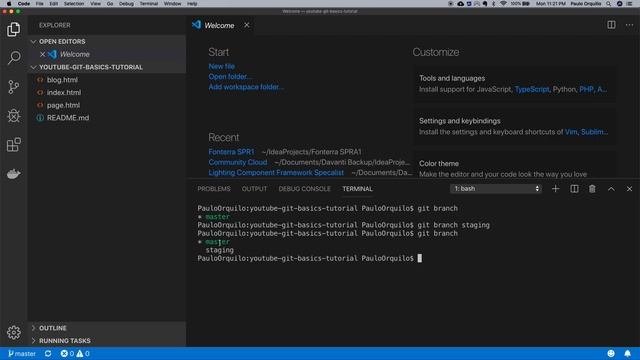Screen dimensions: 640x360
Task: Click the Vim keybindings link
Action: (571, 132)
